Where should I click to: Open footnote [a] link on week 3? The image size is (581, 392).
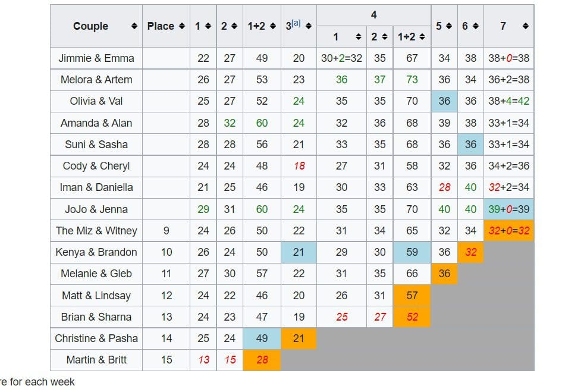296,23
